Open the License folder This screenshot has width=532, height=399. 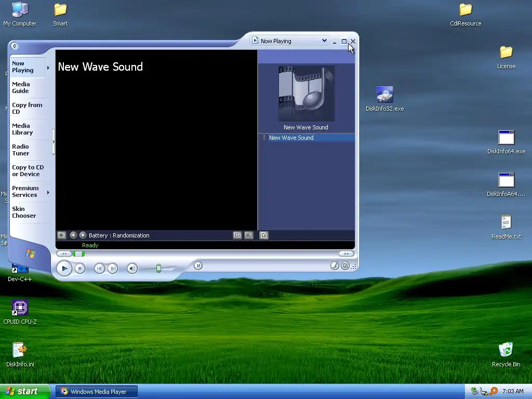click(506, 56)
